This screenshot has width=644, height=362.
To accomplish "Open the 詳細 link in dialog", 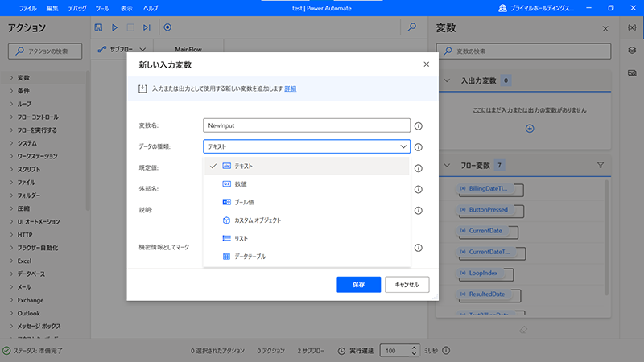I will pos(290,88).
